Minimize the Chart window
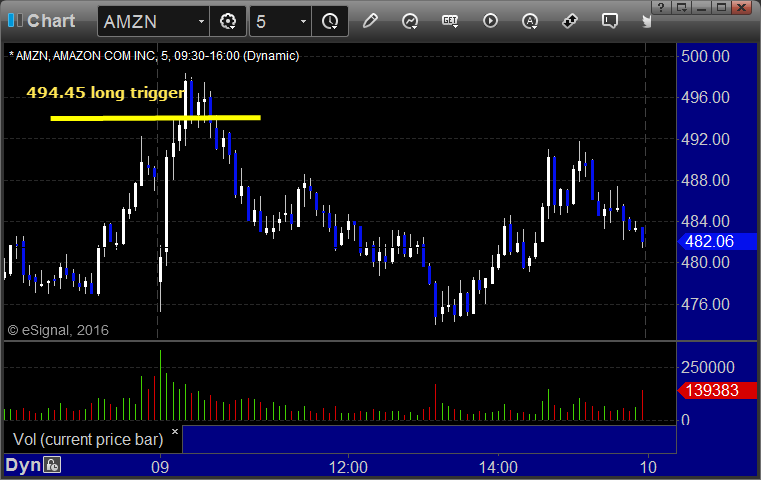Image resolution: width=761 pixels, height=480 pixels. point(702,7)
